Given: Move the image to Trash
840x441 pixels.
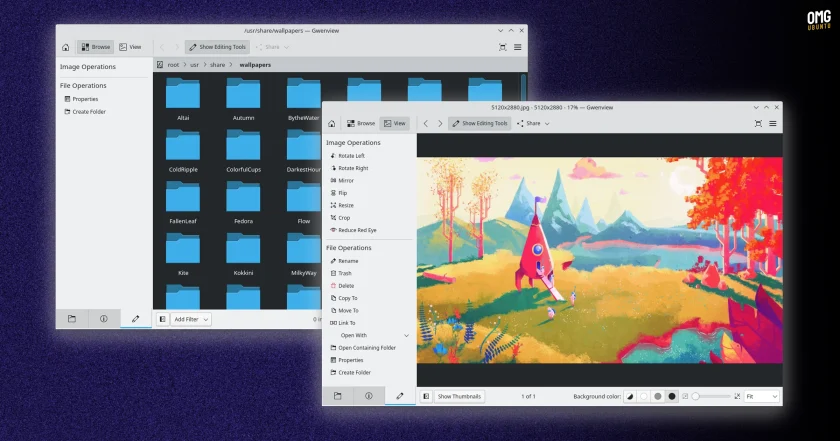Looking at the screenshot, I should (x=340, y=273).
